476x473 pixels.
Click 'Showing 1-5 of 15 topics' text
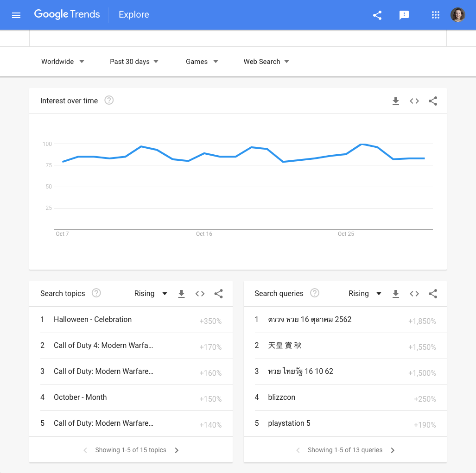point(131,450)
